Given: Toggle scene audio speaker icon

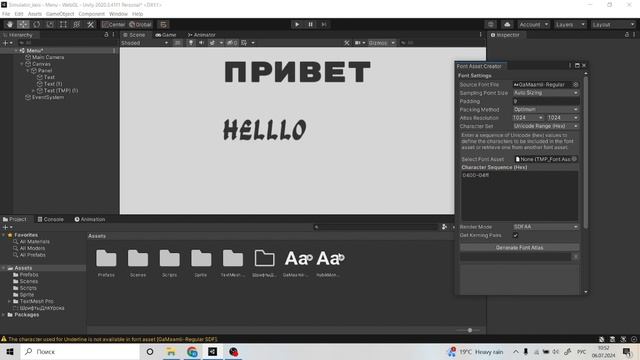Looking at the screenshot, I should (201, 42).
